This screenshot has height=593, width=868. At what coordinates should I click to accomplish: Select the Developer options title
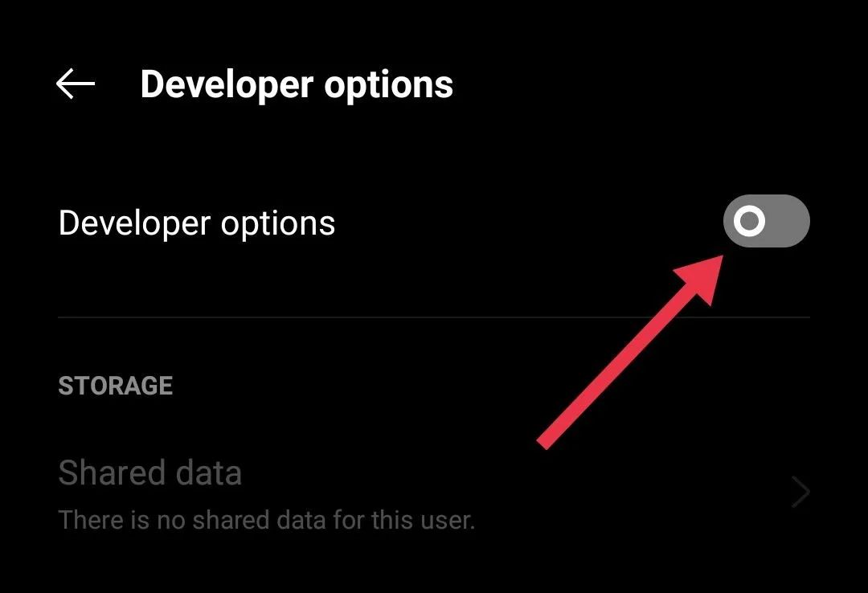[x=297, y=84]
